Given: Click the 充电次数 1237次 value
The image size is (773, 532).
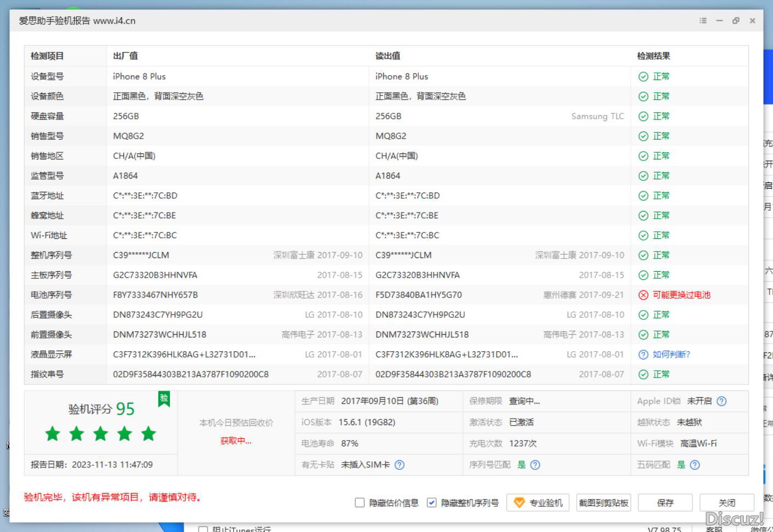Looking at the screenshot, I should (522, 443).
